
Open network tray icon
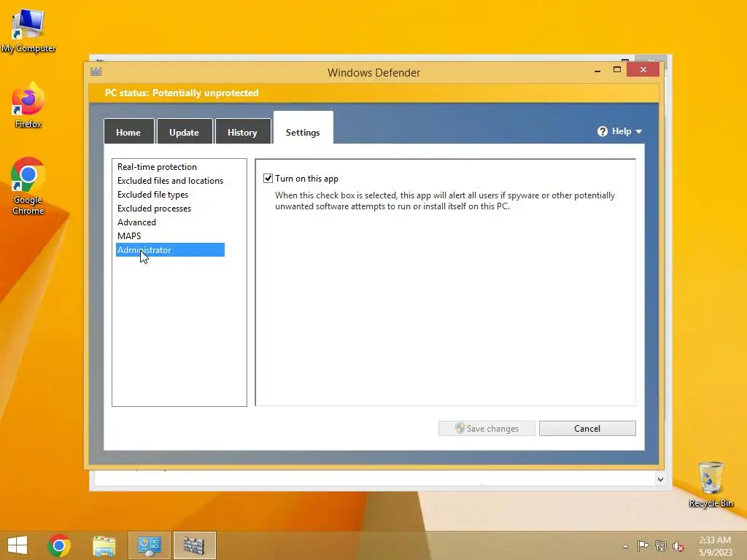tap(661, 545)
